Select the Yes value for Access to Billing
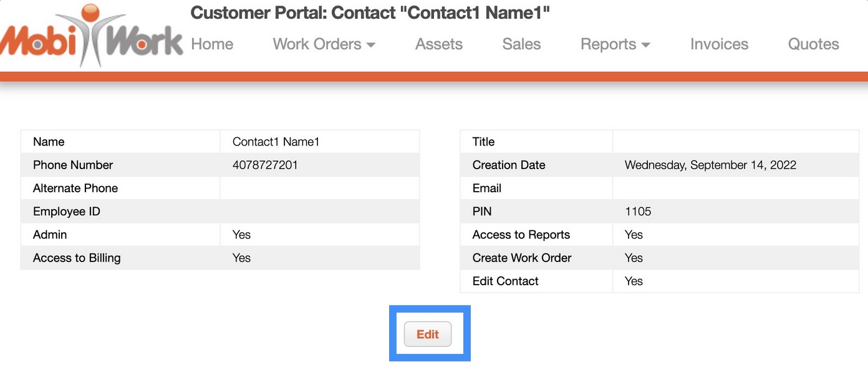Image resolution: width=868 pixels, height=377 pixels. click(241, 258)
